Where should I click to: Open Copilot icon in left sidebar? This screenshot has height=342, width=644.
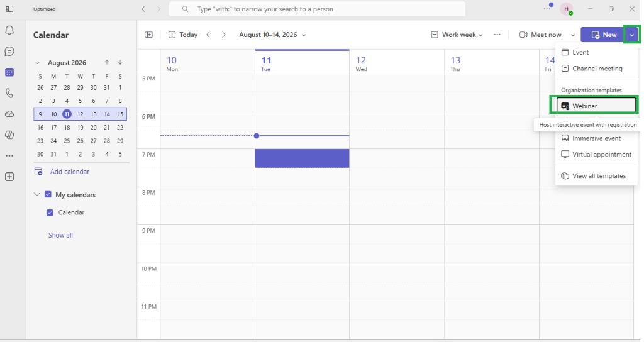[x=9, y=135]
